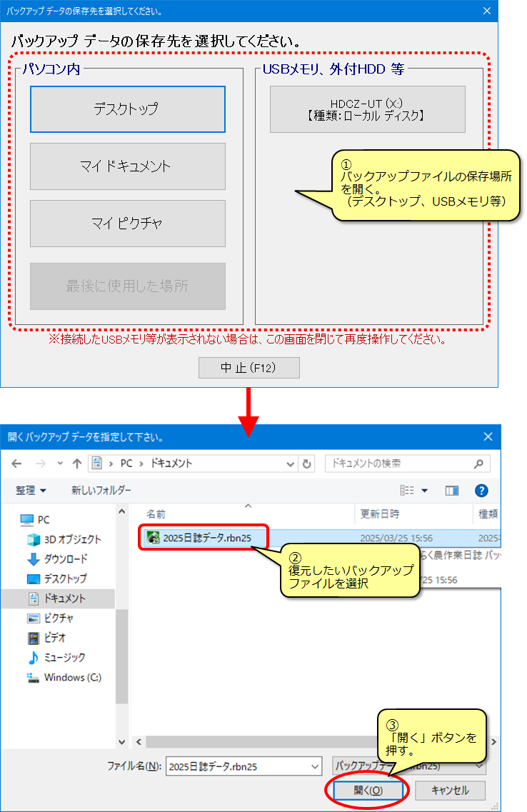The height and width of the screenshot is (812, 527).
Task: Expand the recent locations chevron
Action: coord(59,463)
